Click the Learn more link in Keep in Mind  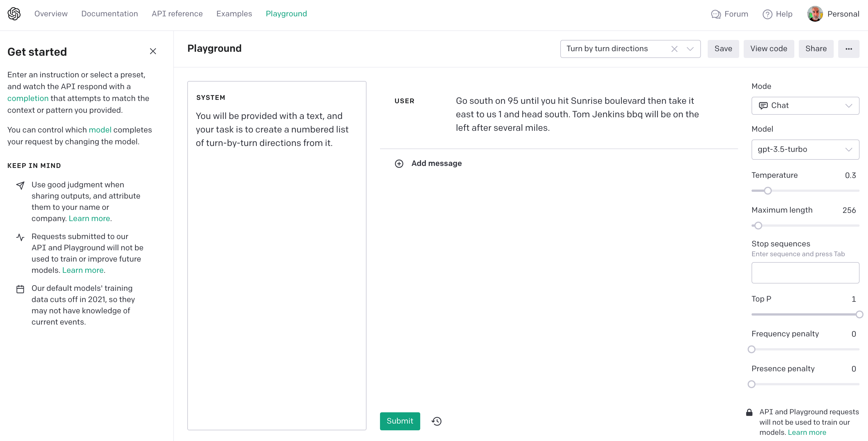[89, 218]
